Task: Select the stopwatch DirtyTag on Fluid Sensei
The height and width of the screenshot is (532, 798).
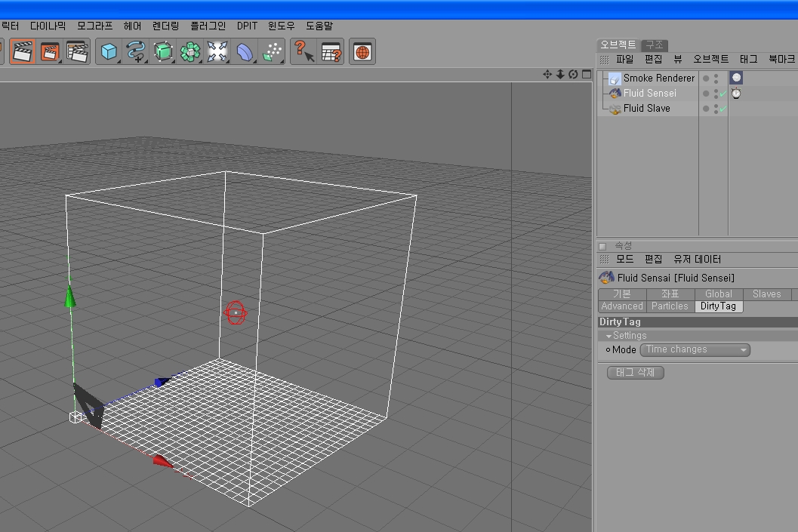Action: pos(736,93)
